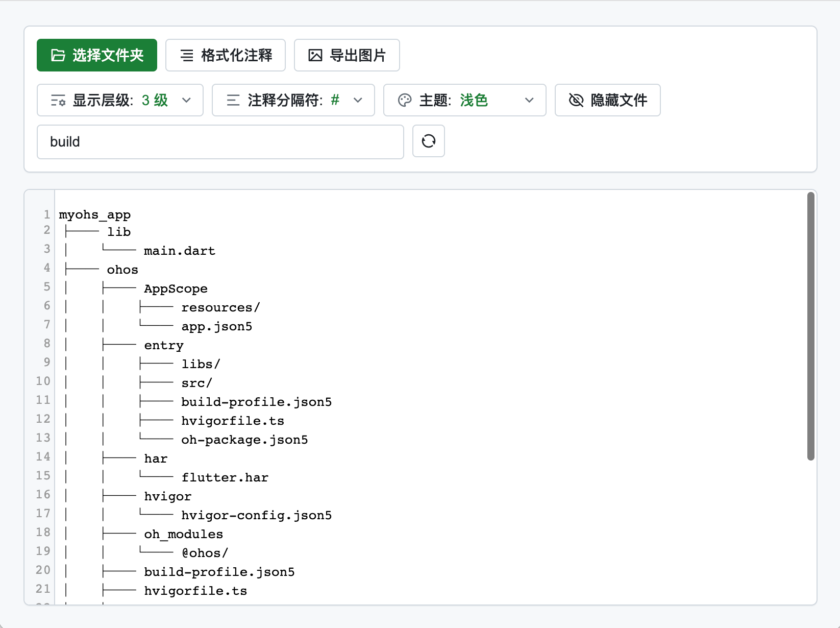Viewport: 840px width, 628px height.
Task: Click the hvigor-config.json5 line
Action: click(257, 516)
